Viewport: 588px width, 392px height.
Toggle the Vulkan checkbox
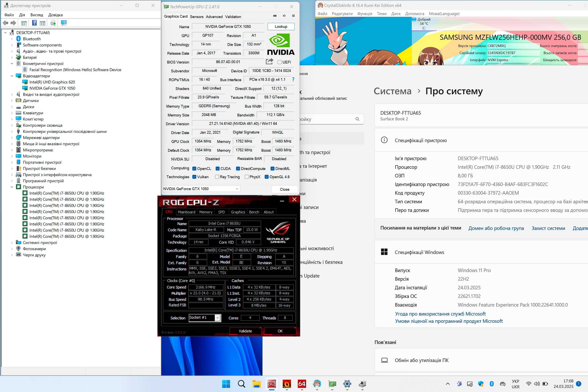coord(194,177)
